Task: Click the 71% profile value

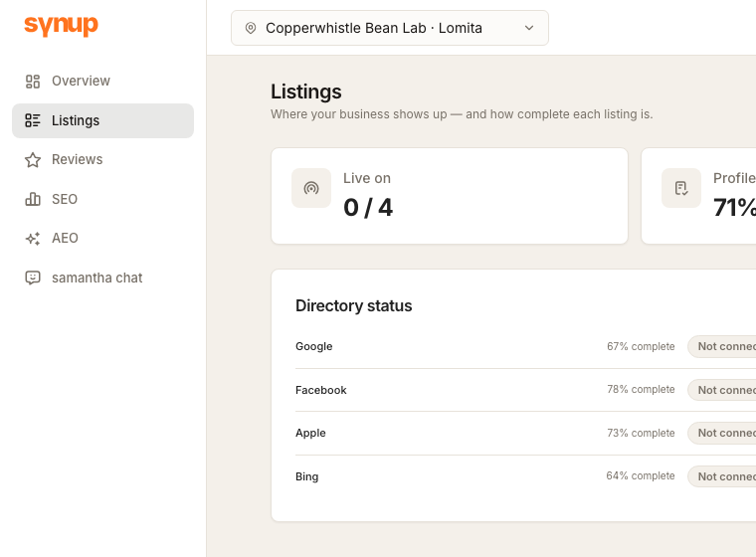Action: (734, 208)
